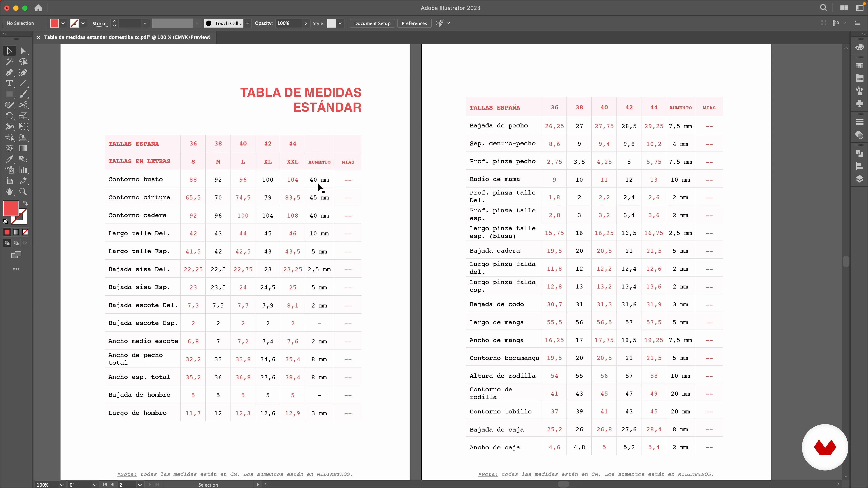Select the Paintbrush tool

click(23, 94)
